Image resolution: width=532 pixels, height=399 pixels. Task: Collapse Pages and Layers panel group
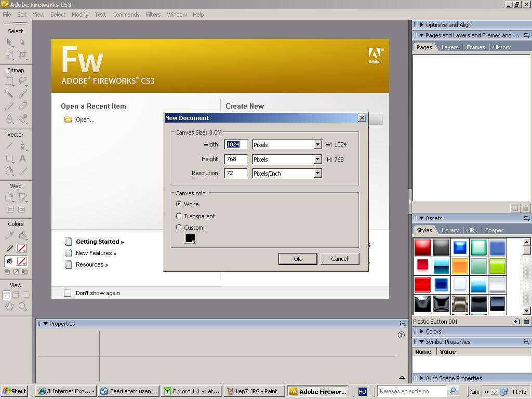421,35
